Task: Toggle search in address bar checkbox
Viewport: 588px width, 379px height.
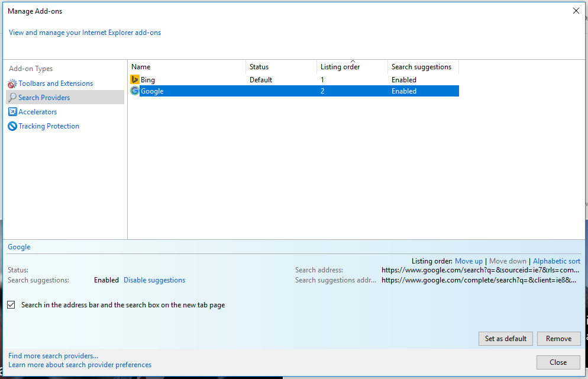Action: click(11, 305)
